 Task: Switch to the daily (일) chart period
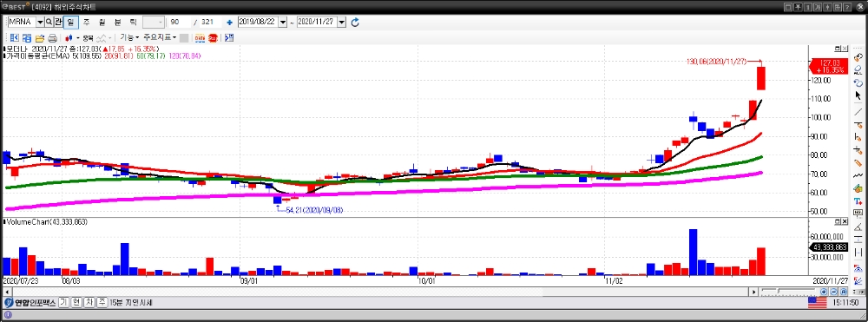click(x=71, y=22)
